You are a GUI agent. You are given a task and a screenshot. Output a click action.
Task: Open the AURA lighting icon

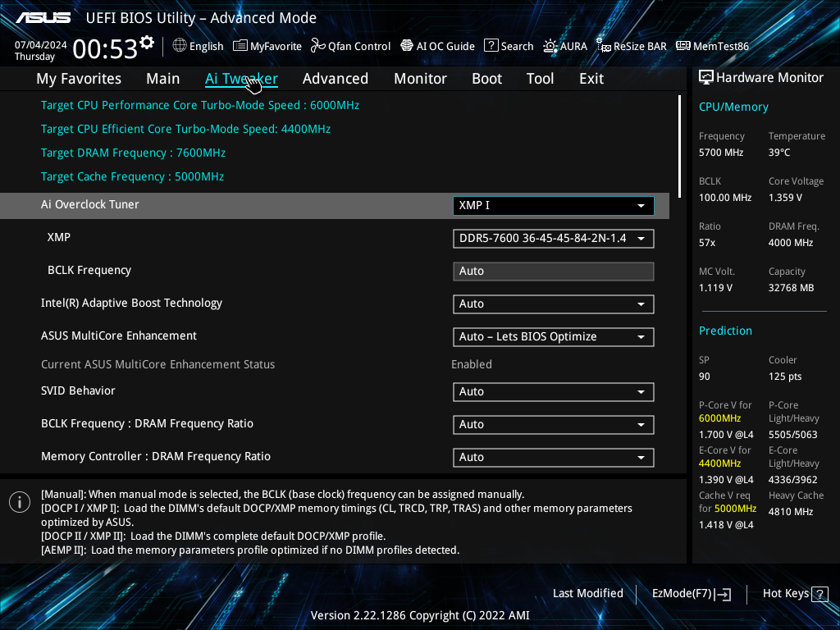[550, 46]
